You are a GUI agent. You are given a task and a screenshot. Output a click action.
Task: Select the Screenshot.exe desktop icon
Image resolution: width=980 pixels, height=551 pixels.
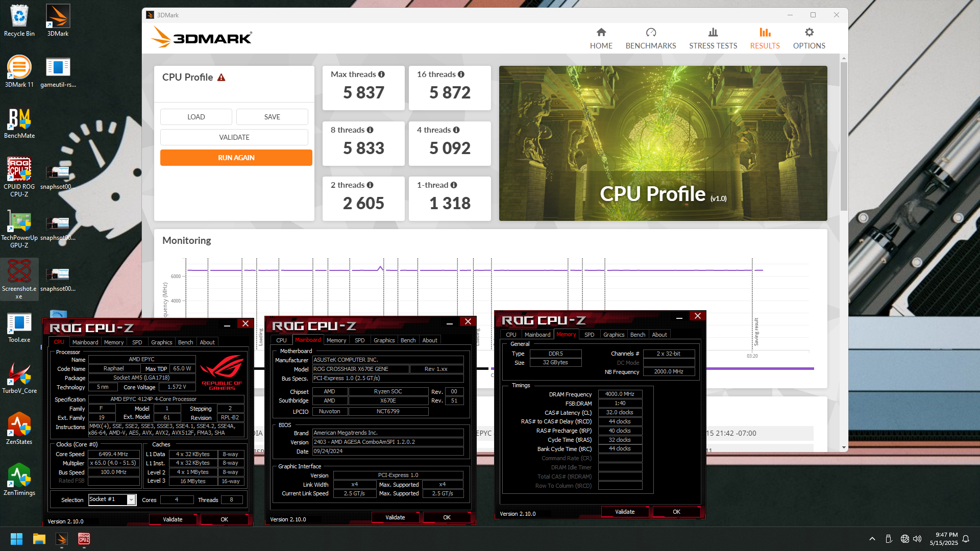[19, 278]
